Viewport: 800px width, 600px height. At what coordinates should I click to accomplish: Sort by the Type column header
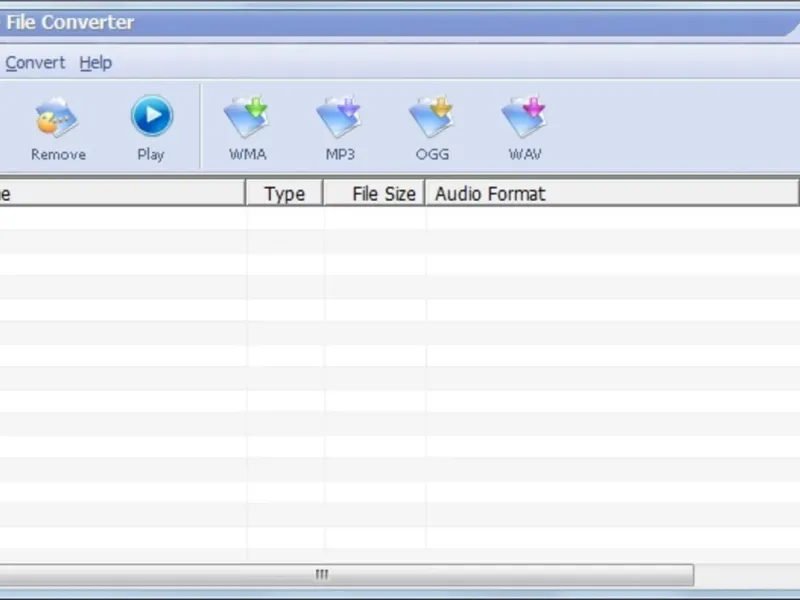click(284, 193)
